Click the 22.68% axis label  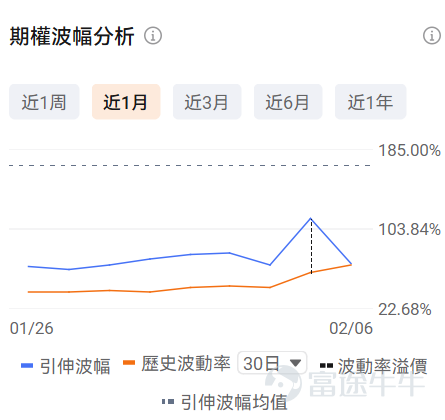405,310
